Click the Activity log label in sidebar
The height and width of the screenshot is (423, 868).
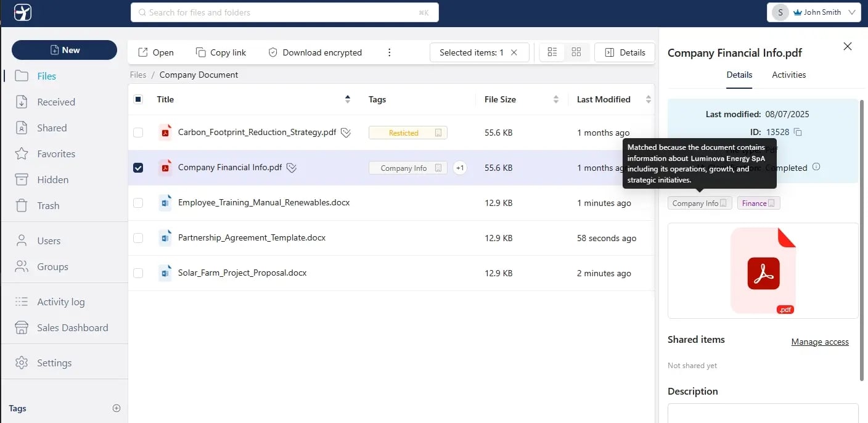pyautogui.click(x=61, y=302)
